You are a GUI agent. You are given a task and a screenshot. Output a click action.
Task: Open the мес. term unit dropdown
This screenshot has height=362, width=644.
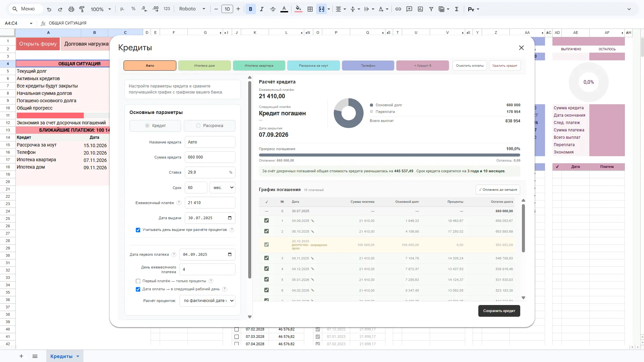[x=222, y=188]
